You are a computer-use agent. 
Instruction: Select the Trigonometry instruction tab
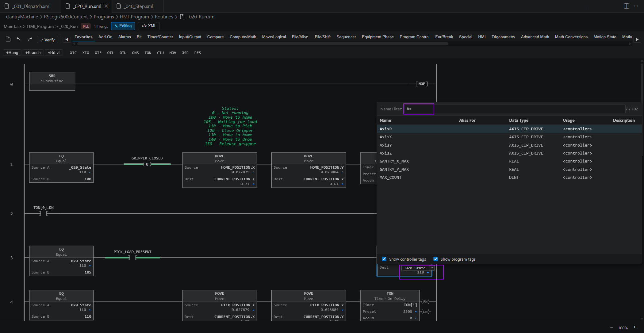coord(503,37)
